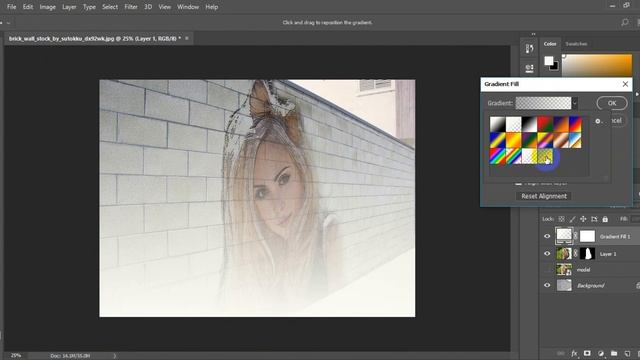Confirm gradient with OK button
This screenshot has width=640, height=360.
[x=611, y=103]
